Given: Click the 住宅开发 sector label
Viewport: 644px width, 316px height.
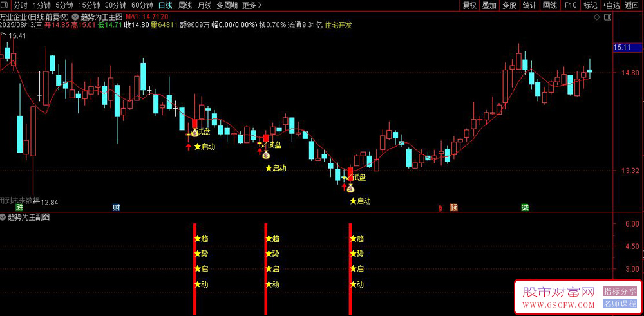Looking at the screenshot, I should click(x=339, y=25).
